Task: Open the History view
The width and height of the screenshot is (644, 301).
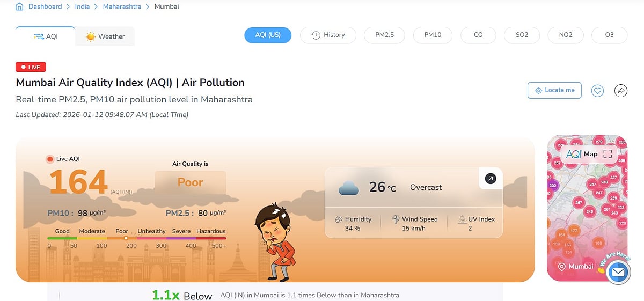Action: (328, 35)
